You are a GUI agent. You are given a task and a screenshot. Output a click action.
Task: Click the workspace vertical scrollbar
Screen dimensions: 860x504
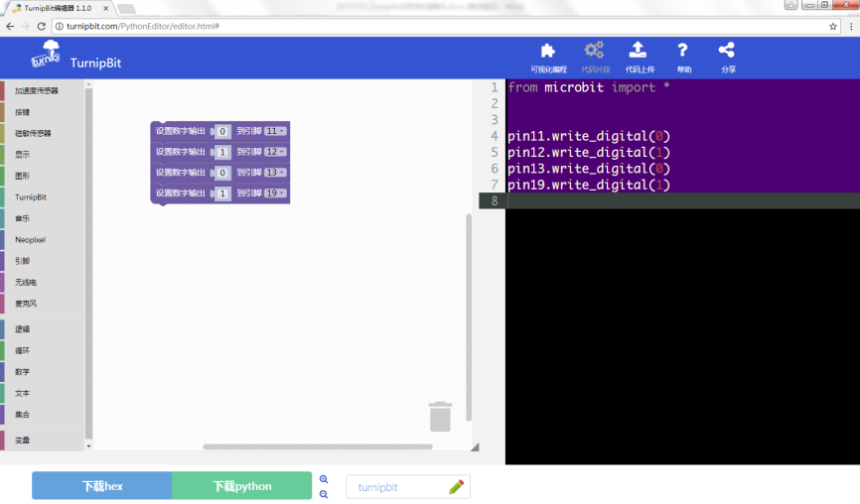[x=469, y=317]
